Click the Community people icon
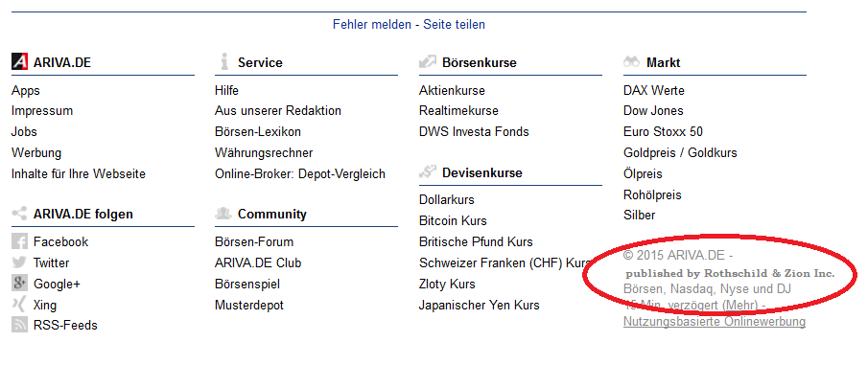 click(223, 214)
